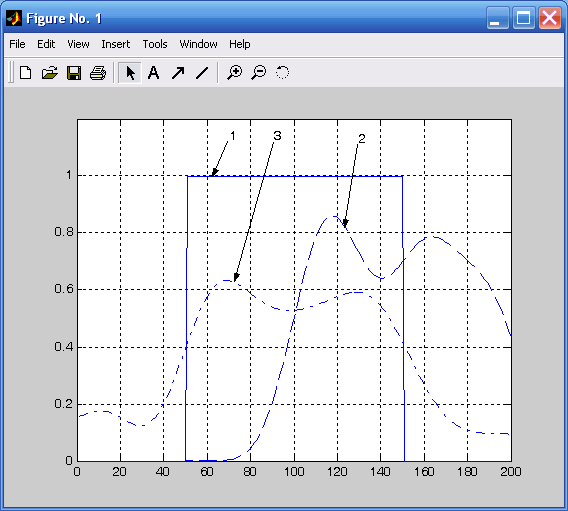Save the figure using the floppy disk icon
The height and width of the screenshot is (511, 568).
(74, 73)
